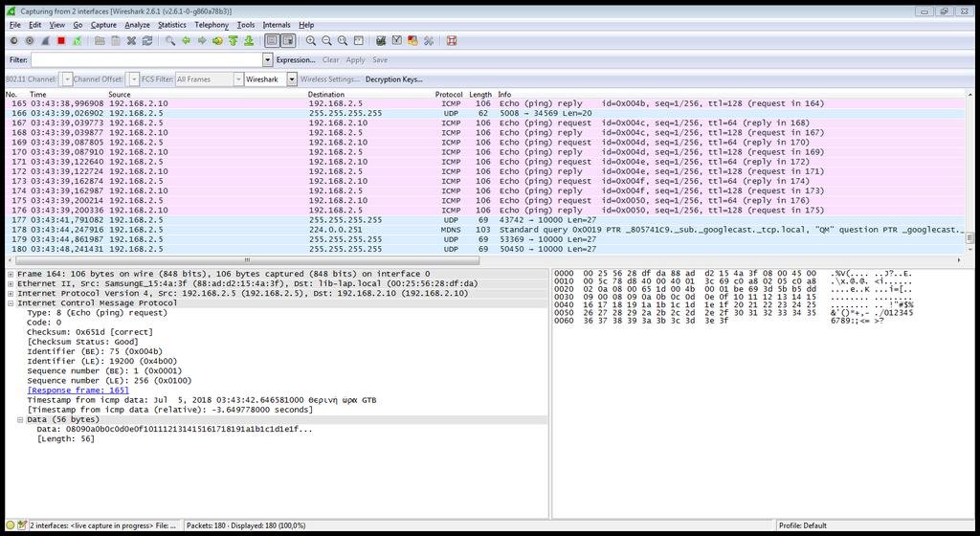
Task: Stop the running capture (red square)
Action: pos(61,40)
